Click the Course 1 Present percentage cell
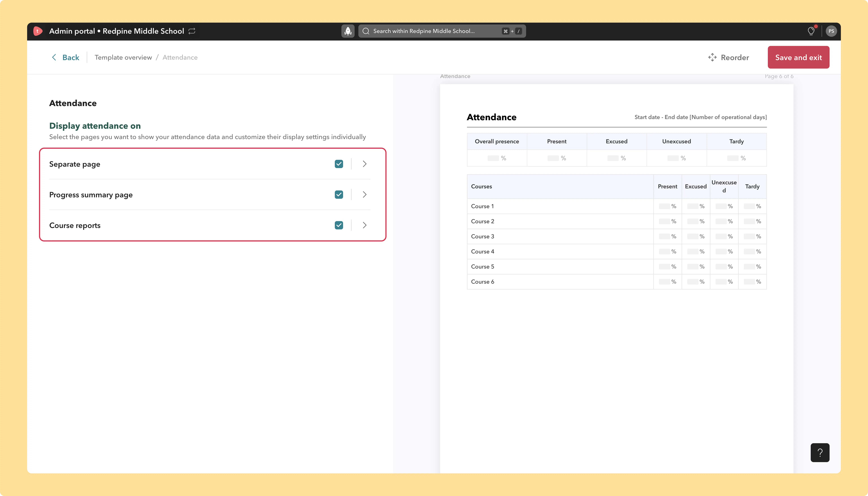This screenshot has height=496, width=868. tap(668, 206)
